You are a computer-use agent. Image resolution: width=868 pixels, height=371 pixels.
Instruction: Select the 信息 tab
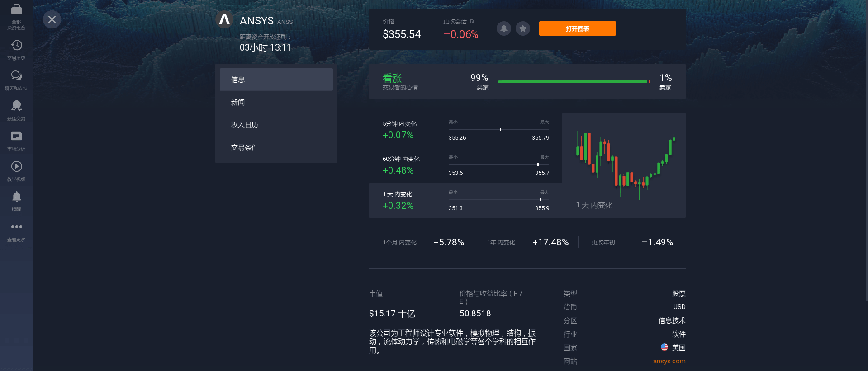[276, 80]
